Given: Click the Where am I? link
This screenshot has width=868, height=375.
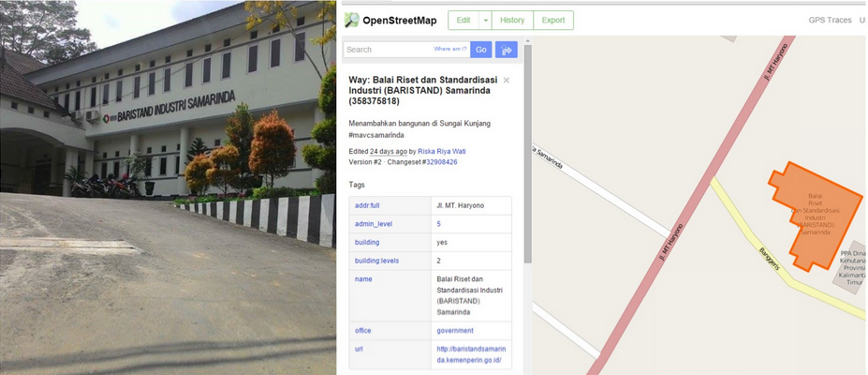Looking at the screenshot, I should [x=450, y=50].
